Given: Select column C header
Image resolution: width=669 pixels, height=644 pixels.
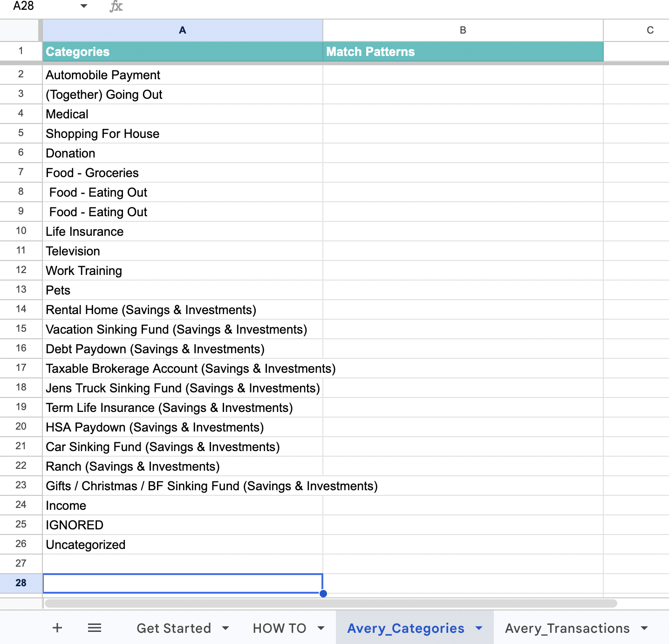Looking at the screenshot, I should [x=650, y=30].
